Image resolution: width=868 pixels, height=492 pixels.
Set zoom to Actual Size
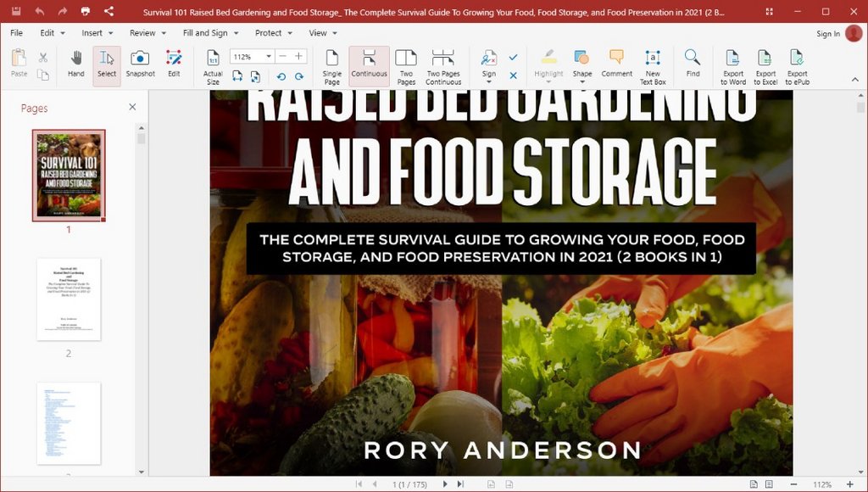[x=213, y=68]
